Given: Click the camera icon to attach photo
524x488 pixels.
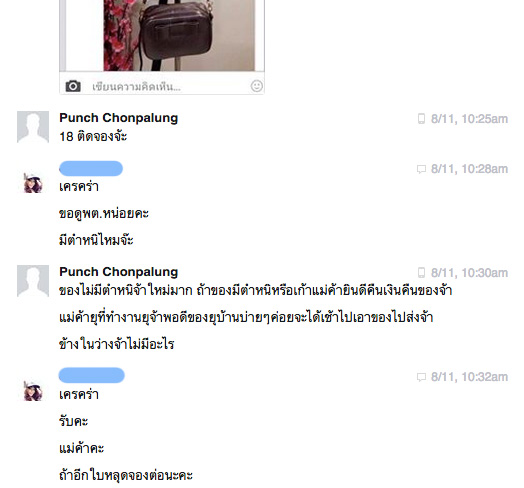Looking at the screenshot, I should pos(73,86).
